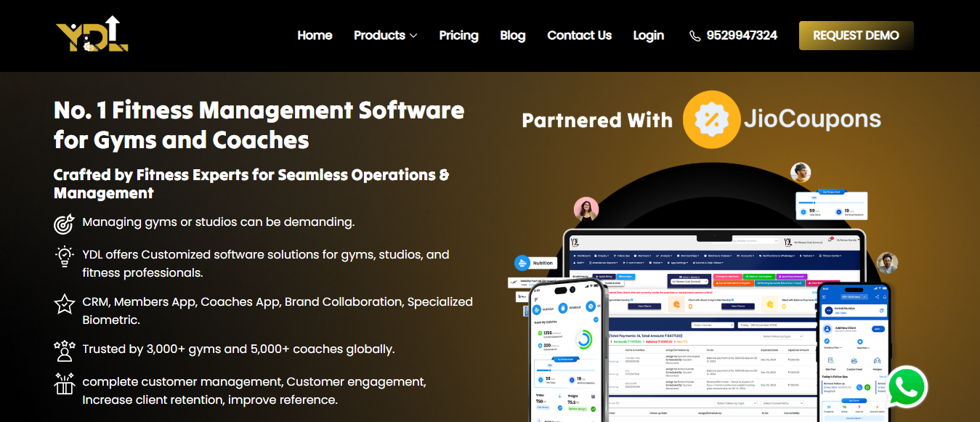
Task: Click bearded man's avatar right of laptop
Action: [x=886, y=263]
